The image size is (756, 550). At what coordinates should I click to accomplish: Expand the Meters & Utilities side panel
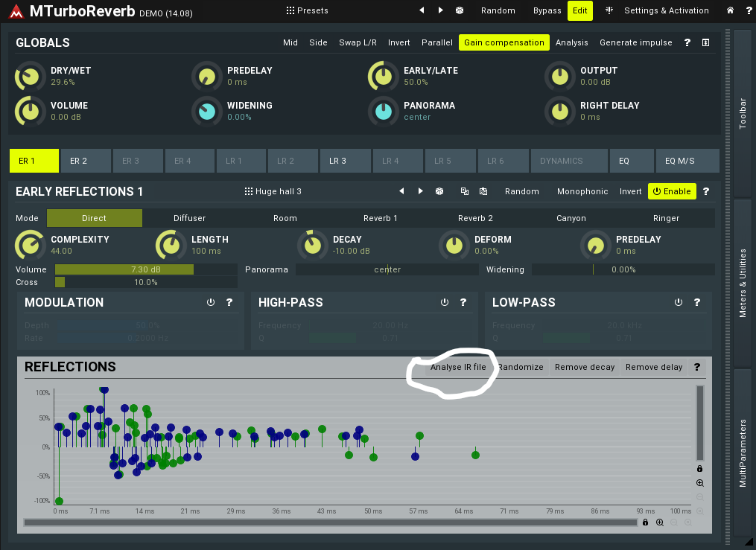[x=743, y=284]
